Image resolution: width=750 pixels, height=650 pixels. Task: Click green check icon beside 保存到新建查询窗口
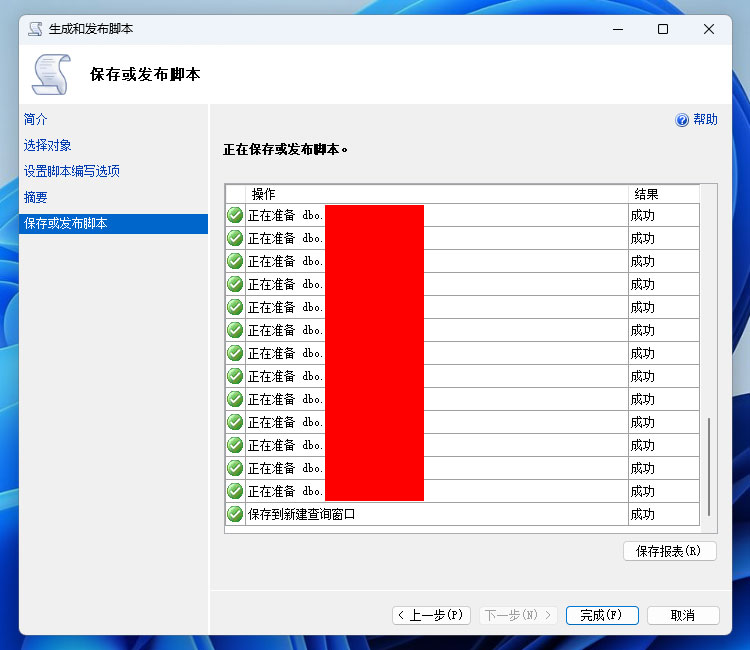(x=235, y=514)
